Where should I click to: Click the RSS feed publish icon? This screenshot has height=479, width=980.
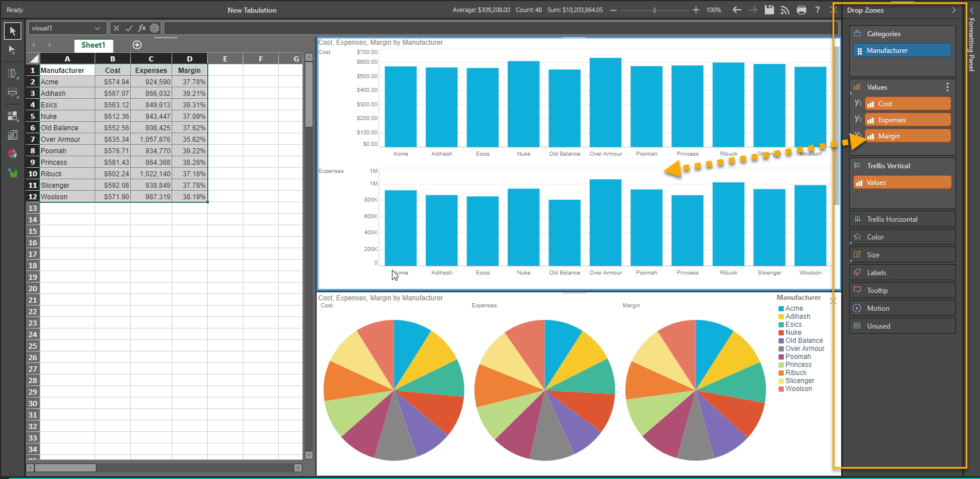point(785,10)
